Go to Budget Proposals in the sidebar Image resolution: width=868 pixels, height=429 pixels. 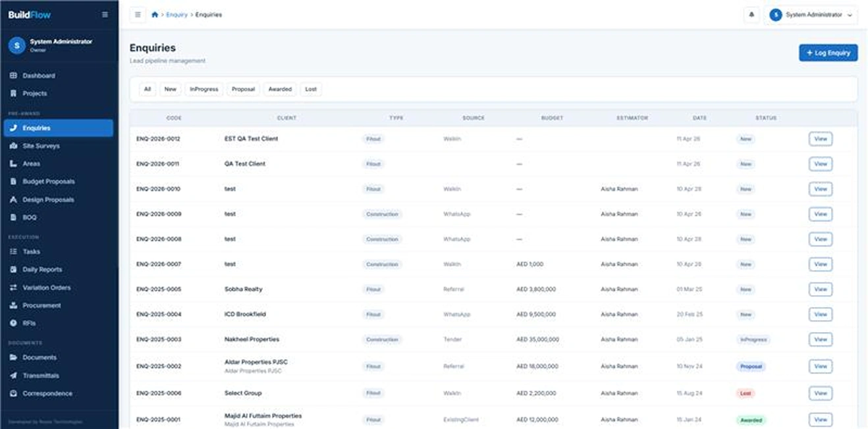pos(49,181)
